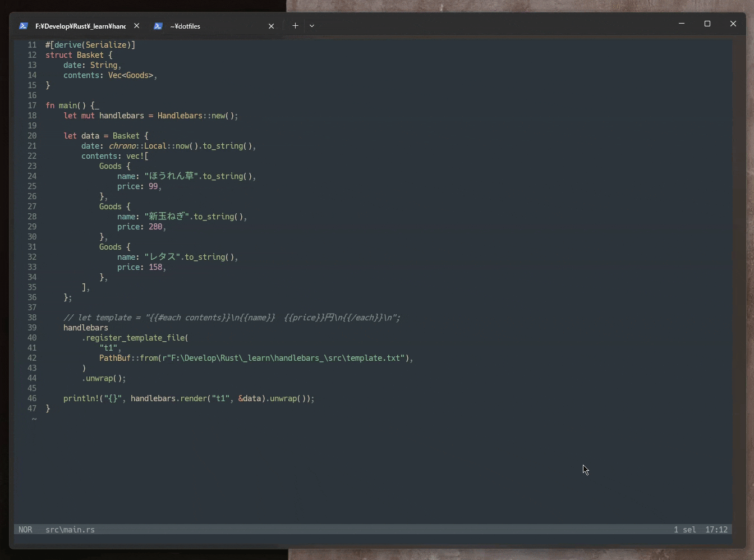Viewport: 754px width, 560px height.
Task: Click the 17:12 cursor position indicator
Action: (716, 530)
